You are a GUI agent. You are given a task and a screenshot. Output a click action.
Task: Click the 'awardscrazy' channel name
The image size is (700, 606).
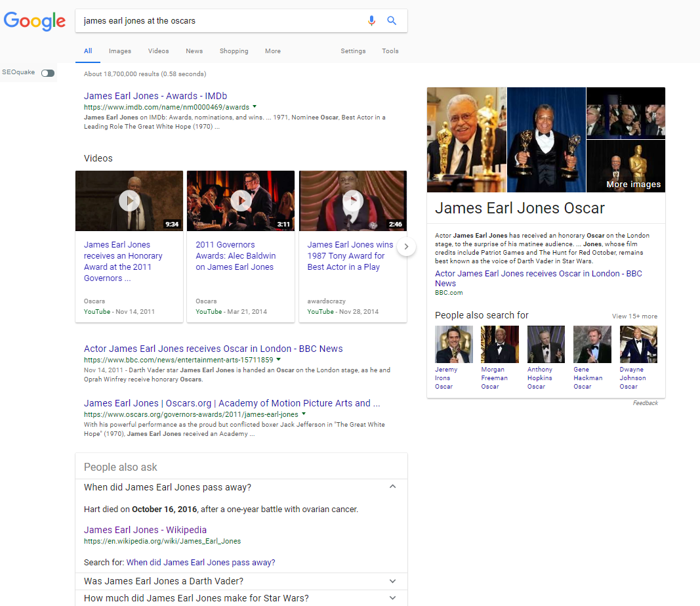pos(326,301)
